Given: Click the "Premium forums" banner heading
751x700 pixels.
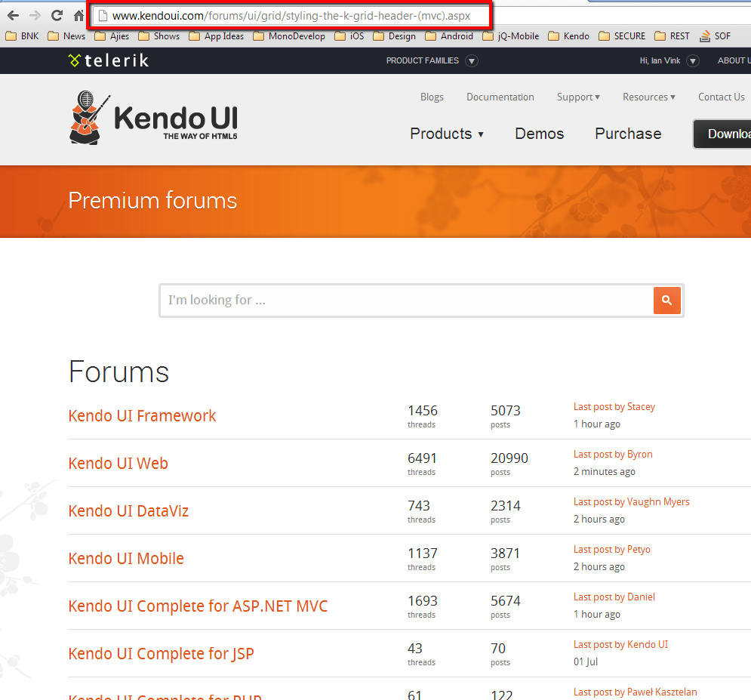Looking at the screenshot, I should coord(152,200).
